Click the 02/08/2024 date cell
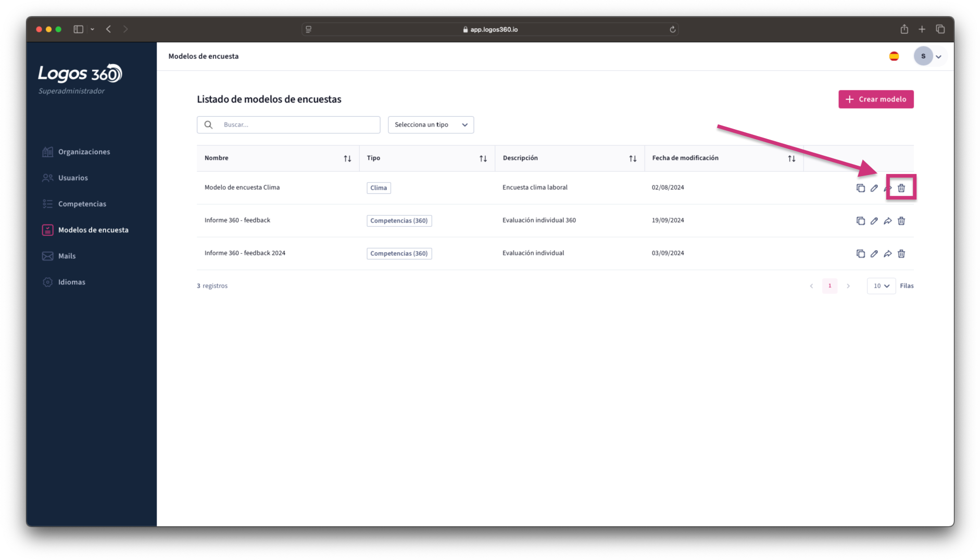The height and width of the screenshot is (560, 980). click(x=668, y=188)
